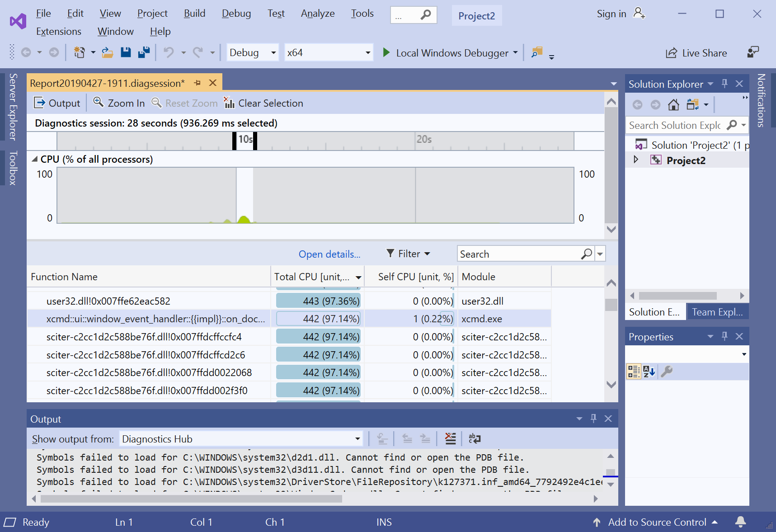Open the Analyze menu
This screenshot has height=532, width=776.
pos(318,14)
